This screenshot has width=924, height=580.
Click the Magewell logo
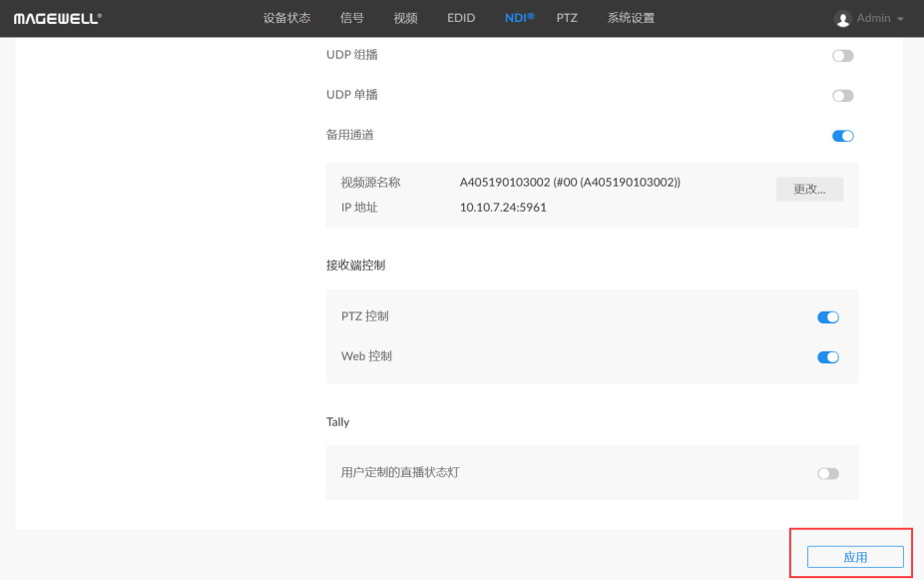pyautogui.click(x=57, y=19)
